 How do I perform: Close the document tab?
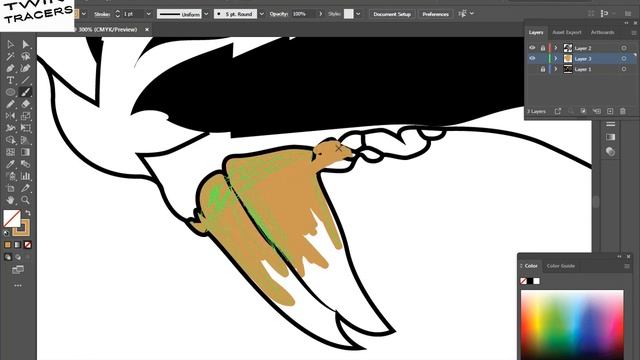[x=147, y=29]
